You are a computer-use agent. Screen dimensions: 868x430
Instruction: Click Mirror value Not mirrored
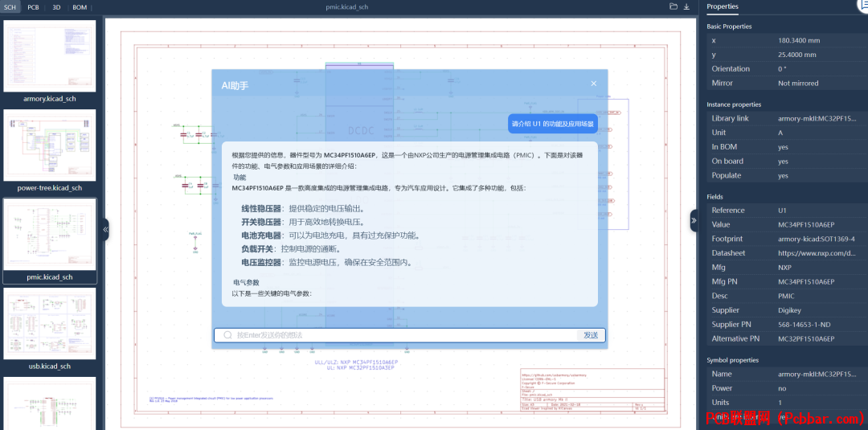pos(798,83)
